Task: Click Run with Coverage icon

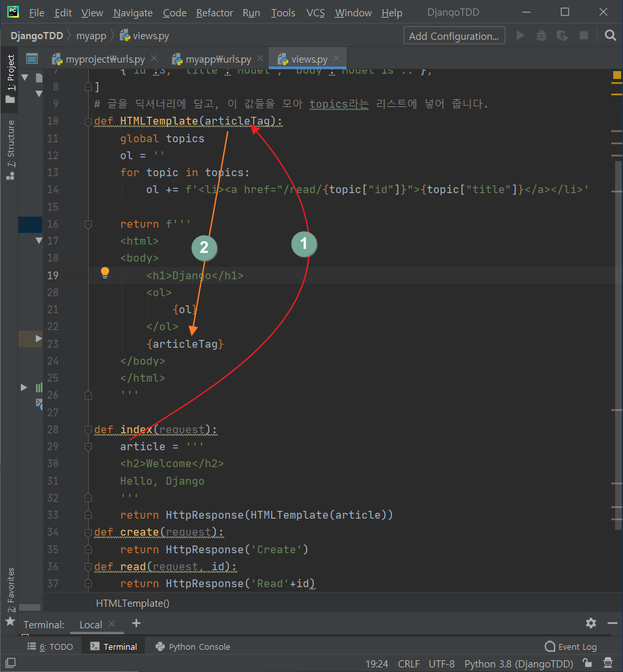Action: point(562,35)
